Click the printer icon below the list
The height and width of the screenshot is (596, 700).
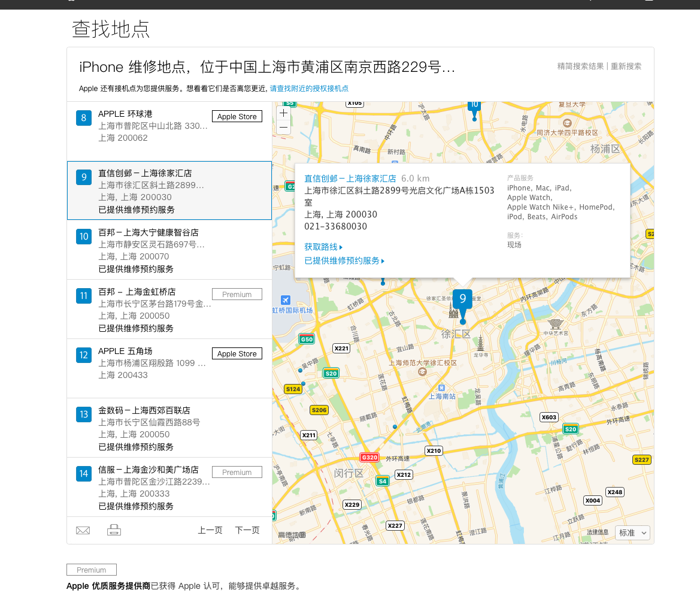tap(114, 530)
